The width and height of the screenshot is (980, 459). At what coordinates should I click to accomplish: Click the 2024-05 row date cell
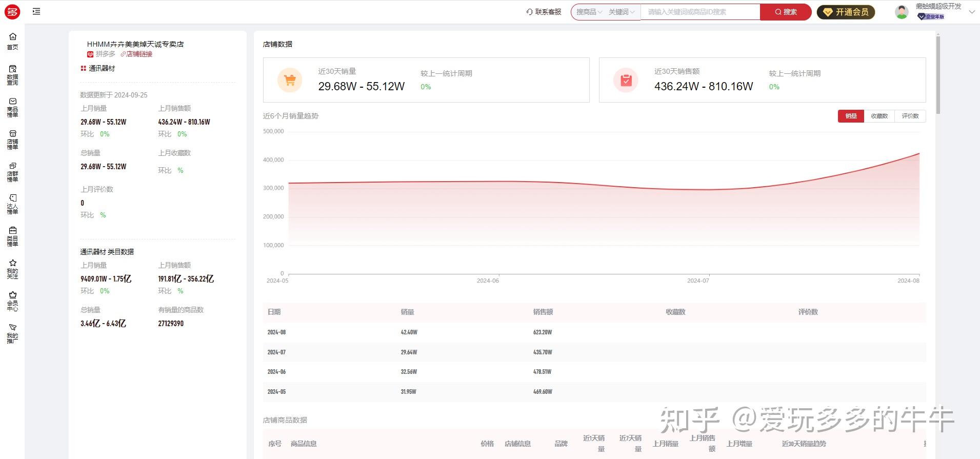[x=276, y=392]
